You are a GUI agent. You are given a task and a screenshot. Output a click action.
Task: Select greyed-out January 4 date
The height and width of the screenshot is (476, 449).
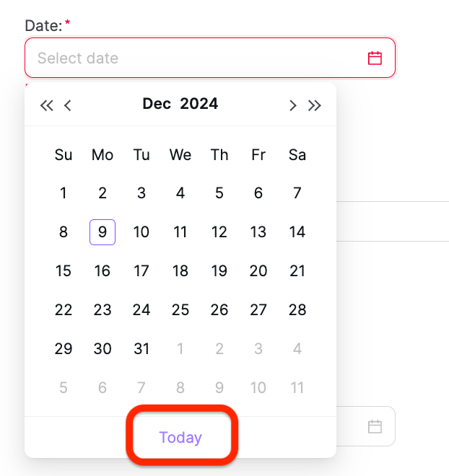click(x=297, y=349)
